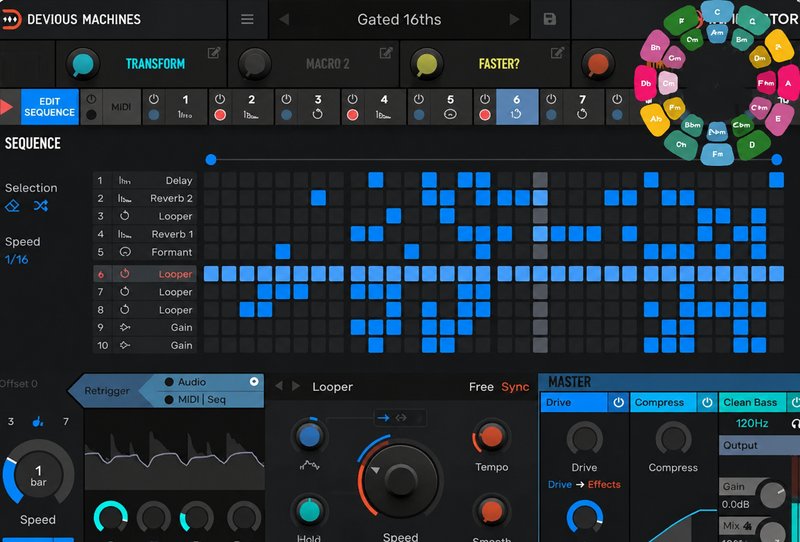The height and width of the screenshot is (542, 800).
Task: Select the row 10 Gain label
Action: (181, 346)
